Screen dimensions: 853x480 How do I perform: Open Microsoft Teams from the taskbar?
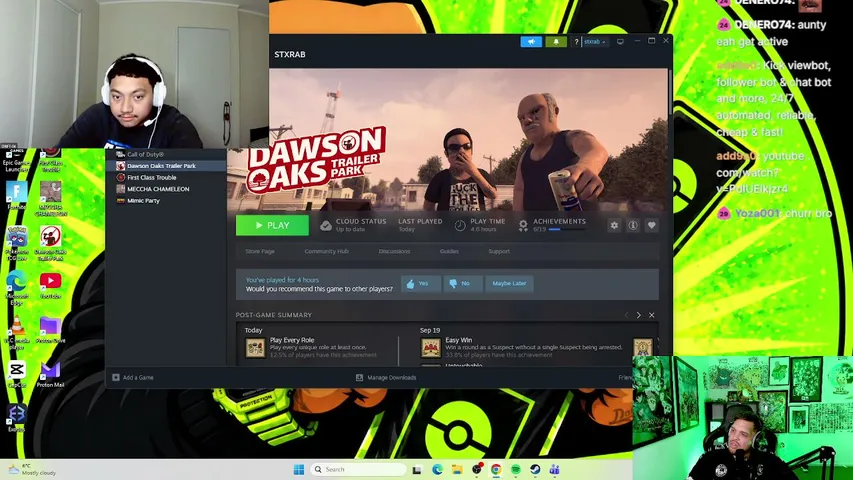pyautogui.click(x=554, y=469)
